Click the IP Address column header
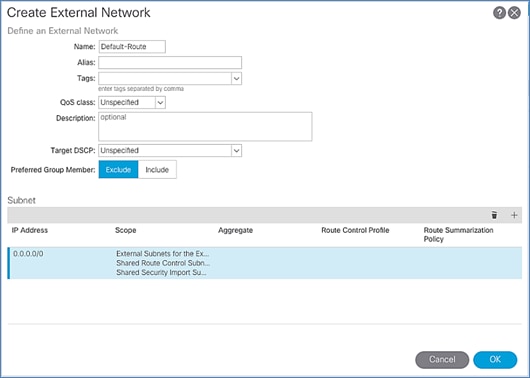The height and width of the screenshot is (378, 530). [x=30, y=230]
